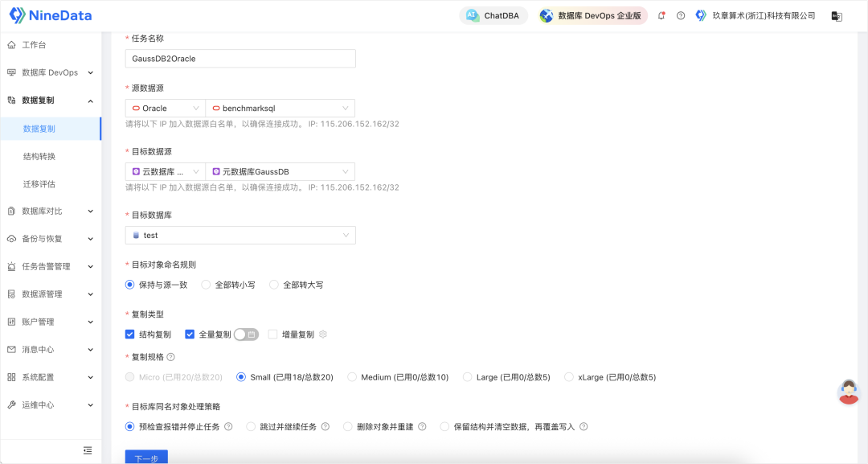
Task: Open the ChatDBA button
Action: [x=493, y=15]
